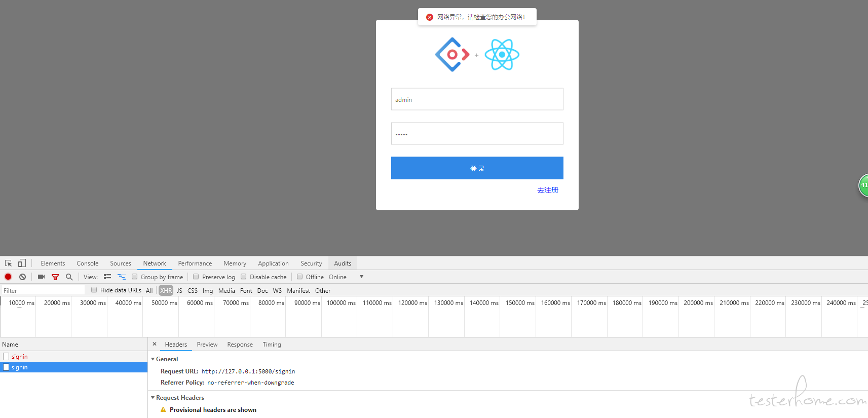Filter requests by JS

179,291
